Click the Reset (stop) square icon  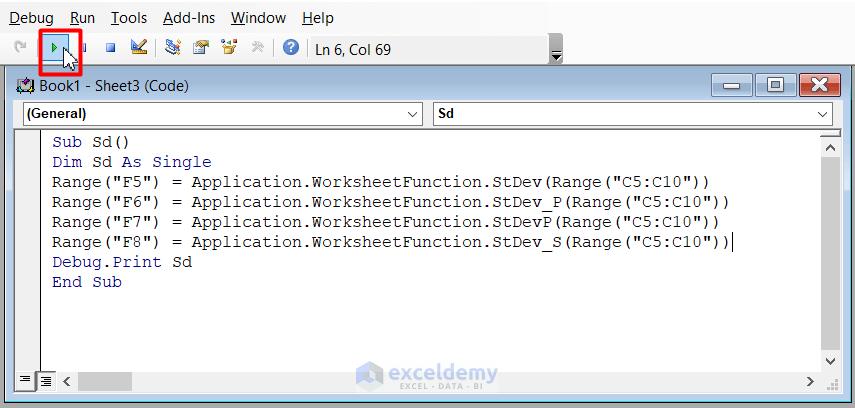point(110,47)
